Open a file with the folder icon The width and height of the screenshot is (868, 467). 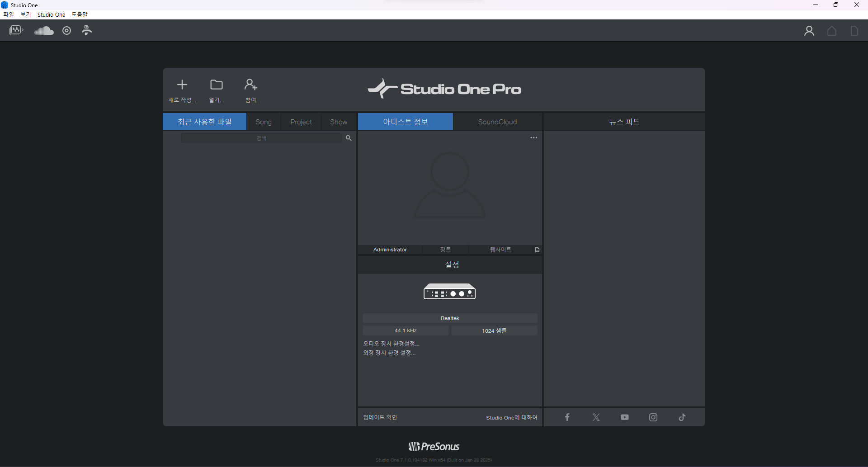click(217, 85)
